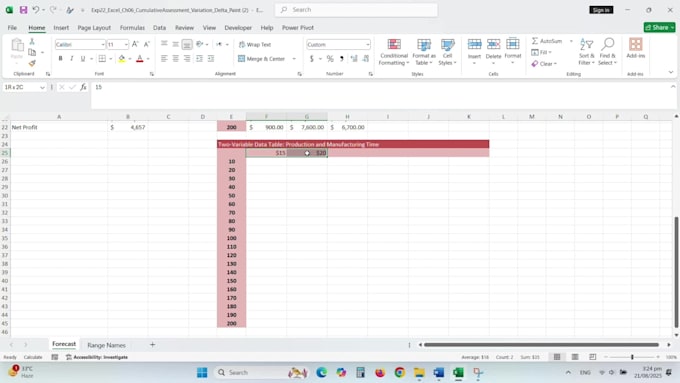Cut selection with the scissors icon
The image size is (680, 383).
32,42
